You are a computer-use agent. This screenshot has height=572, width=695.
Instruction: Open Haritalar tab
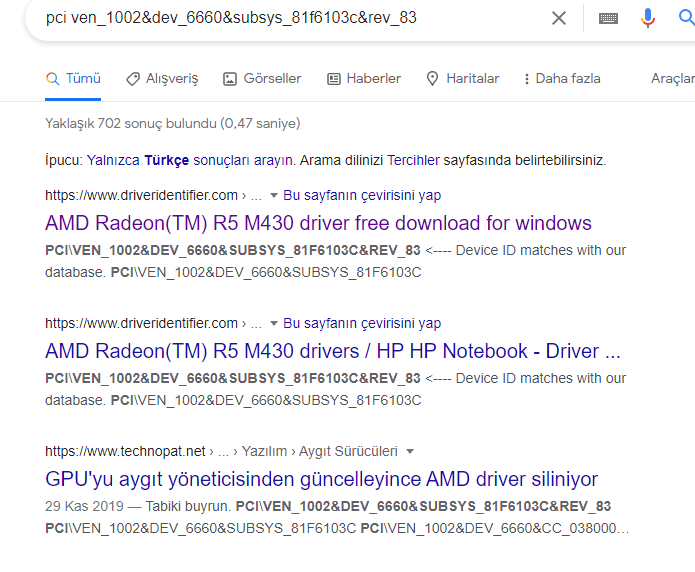coord(463,79)
